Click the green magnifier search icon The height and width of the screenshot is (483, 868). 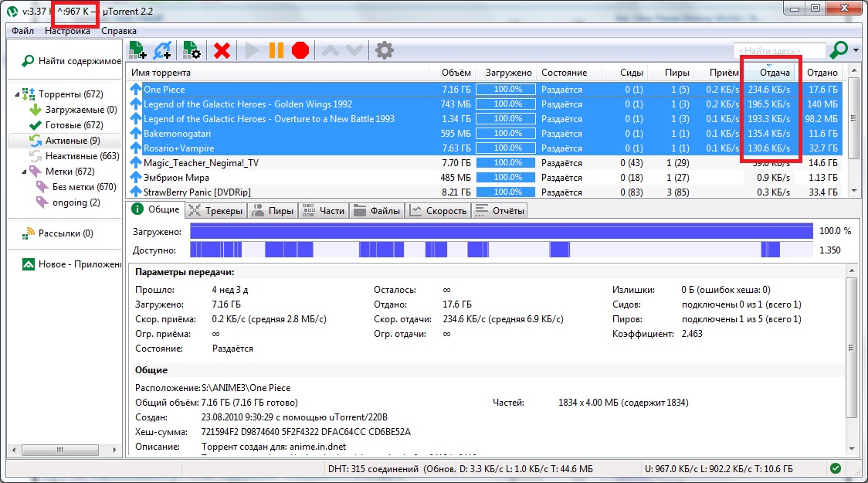(838, 51)
